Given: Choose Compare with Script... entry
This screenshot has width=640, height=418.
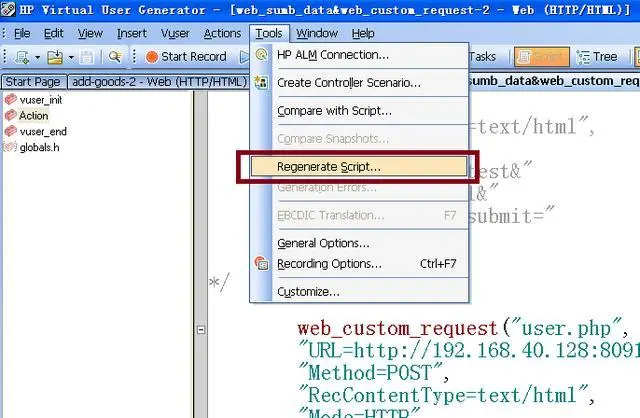Looking at the screenshot, I should [359, 111].
